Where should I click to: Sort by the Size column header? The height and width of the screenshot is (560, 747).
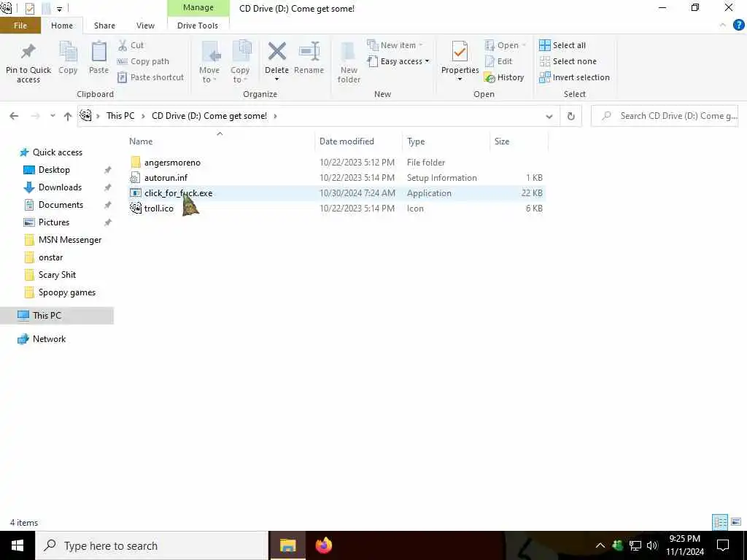coord(502,141)
